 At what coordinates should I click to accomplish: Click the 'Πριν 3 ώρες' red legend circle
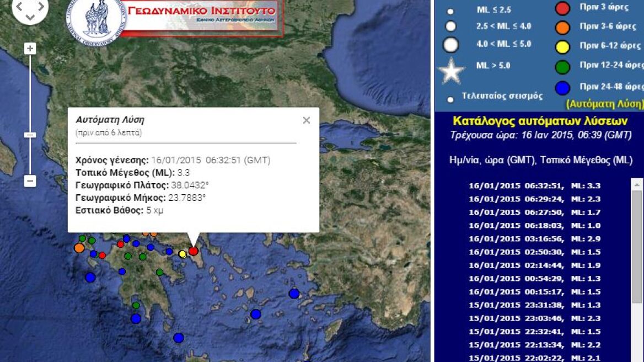click(562, 8)
